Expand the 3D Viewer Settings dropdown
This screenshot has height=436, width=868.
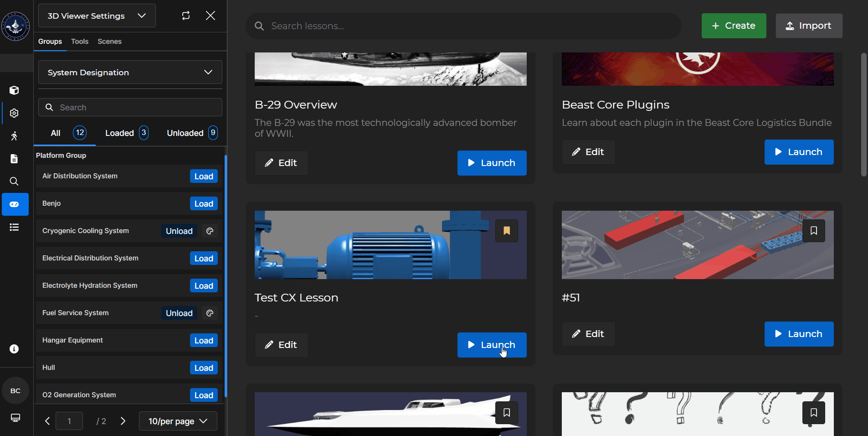pyautogui.click(x=97, y=16)
